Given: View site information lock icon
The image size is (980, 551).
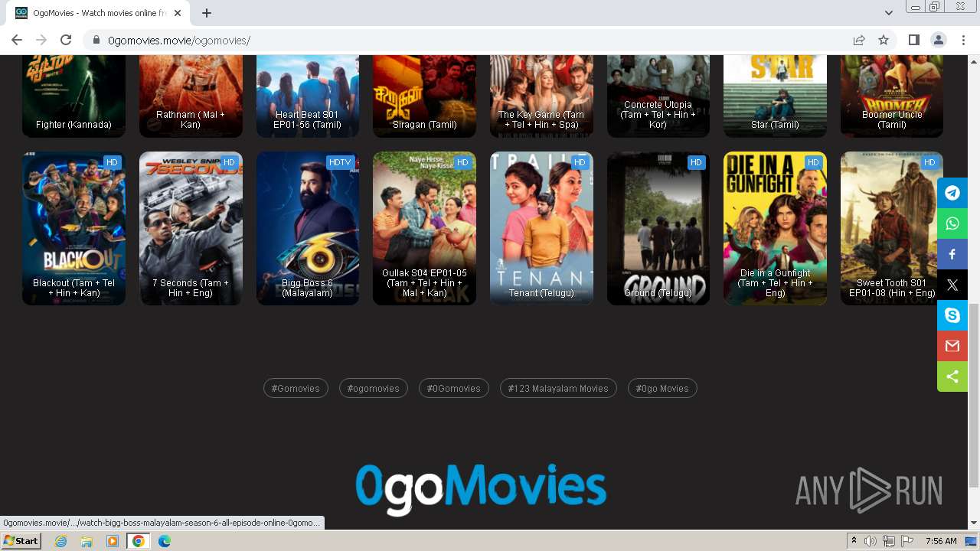Looking at the screenshot, I should (96, 41).
